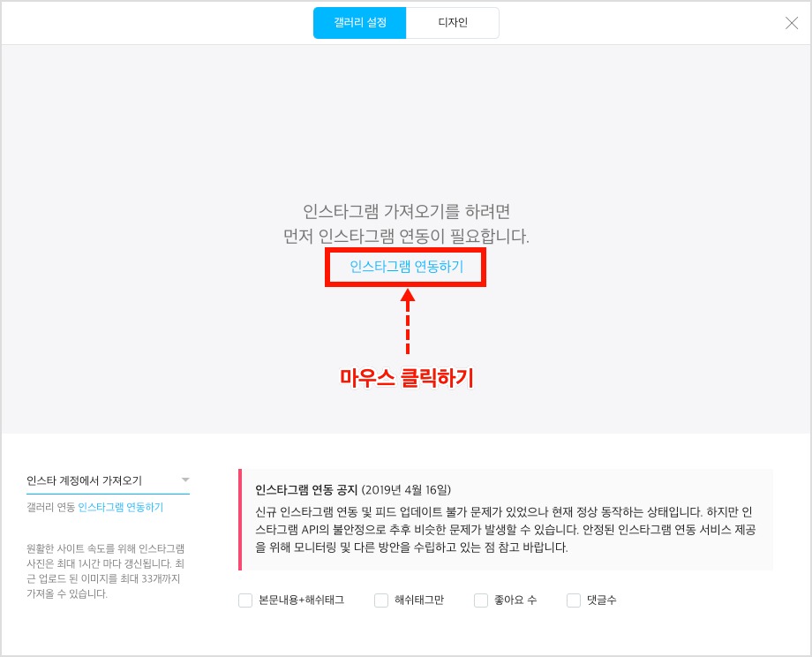
Task: Click the 인스타그램 가져오기를 하려면 text line
Action: point(407,211)
